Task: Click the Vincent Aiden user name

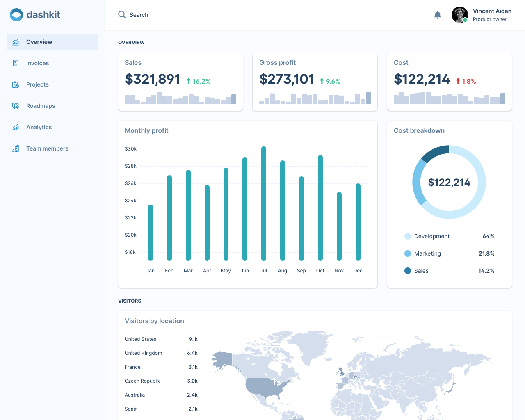Action: (492, 11)
